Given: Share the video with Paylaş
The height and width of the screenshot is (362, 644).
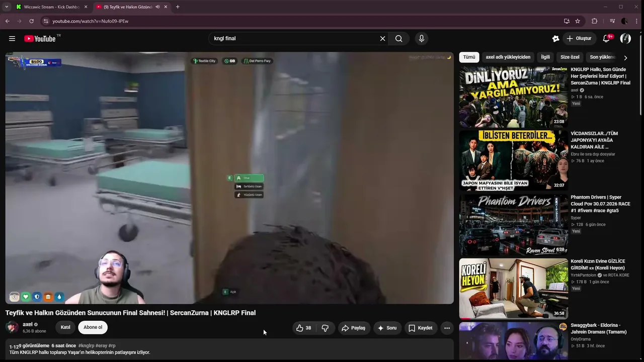Looking at the screenshot, I should point(353,328).
